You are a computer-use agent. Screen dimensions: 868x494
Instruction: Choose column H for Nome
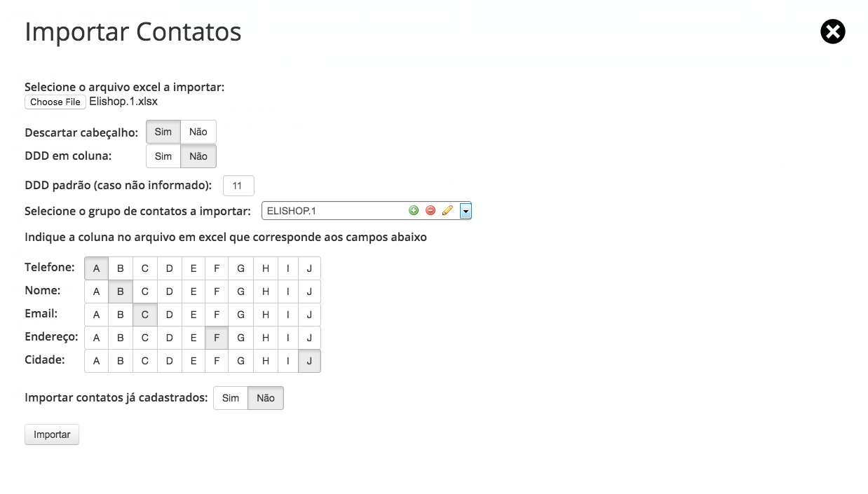(x=266, y=291)
